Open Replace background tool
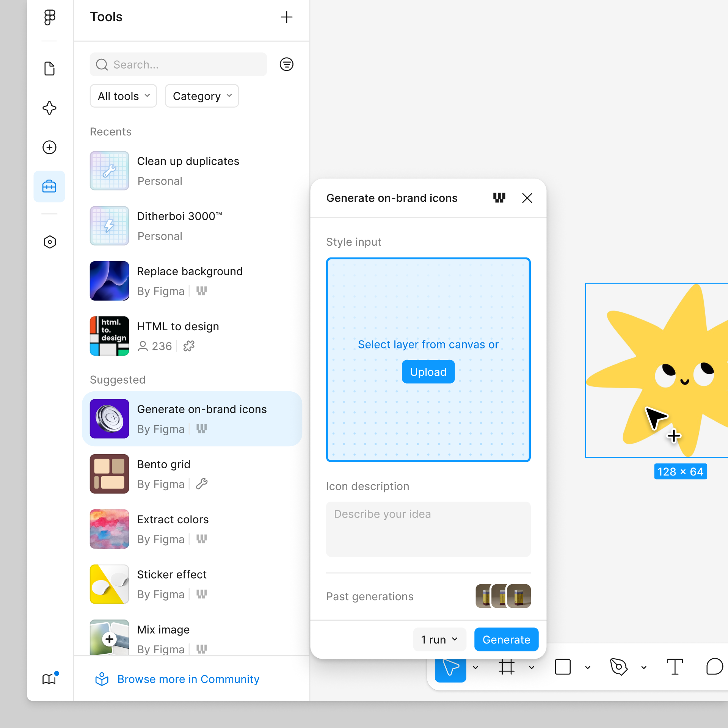This screenshot has height=728, width=728. coord(192,281)
